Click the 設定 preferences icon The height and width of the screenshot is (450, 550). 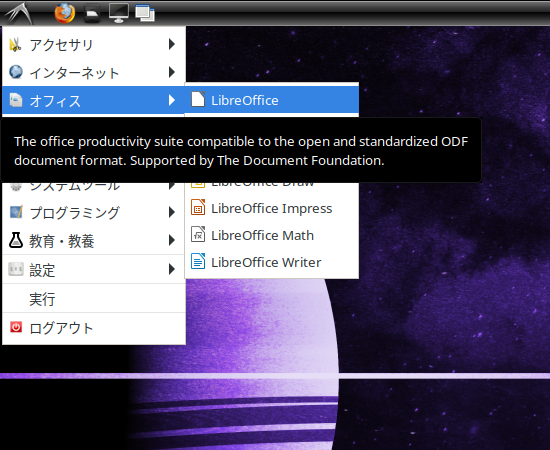coord(16,269)
